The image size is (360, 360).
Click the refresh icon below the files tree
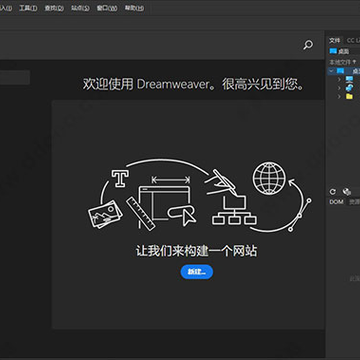pos(332,191)
